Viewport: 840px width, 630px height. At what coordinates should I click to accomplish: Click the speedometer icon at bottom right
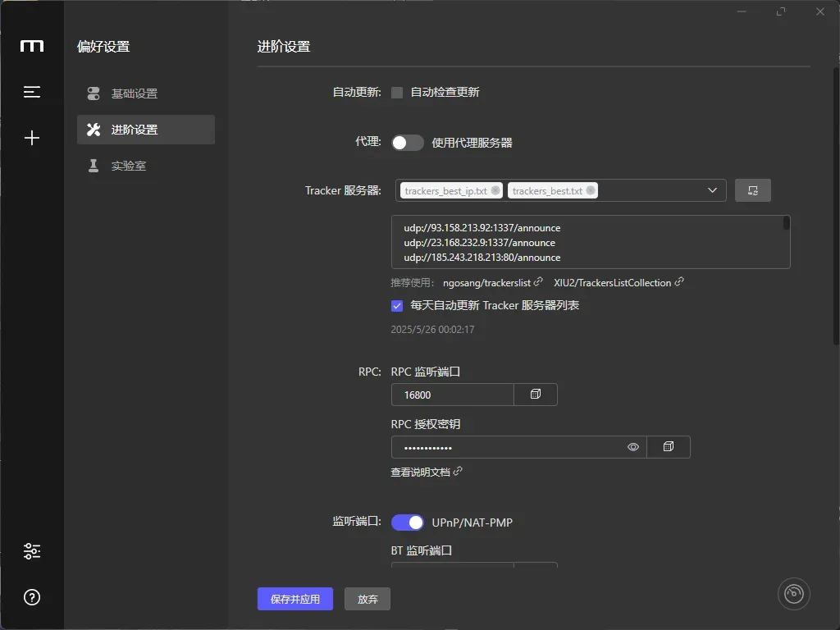tap(793, 593)
